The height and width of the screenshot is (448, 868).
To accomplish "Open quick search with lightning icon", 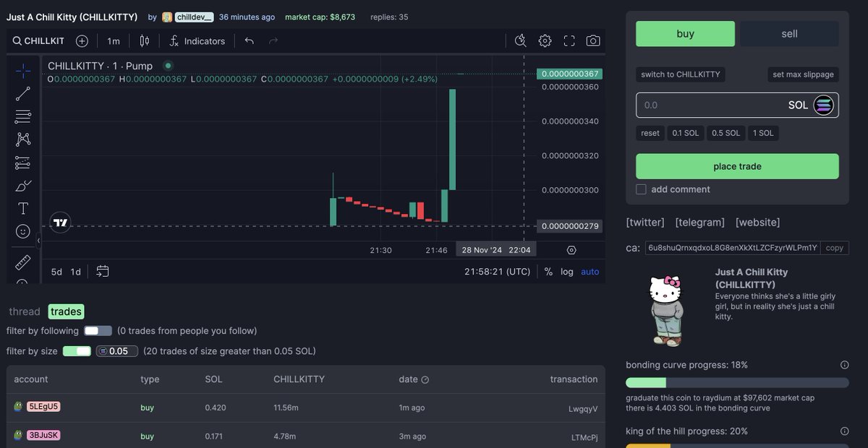I will coord(520,41).
